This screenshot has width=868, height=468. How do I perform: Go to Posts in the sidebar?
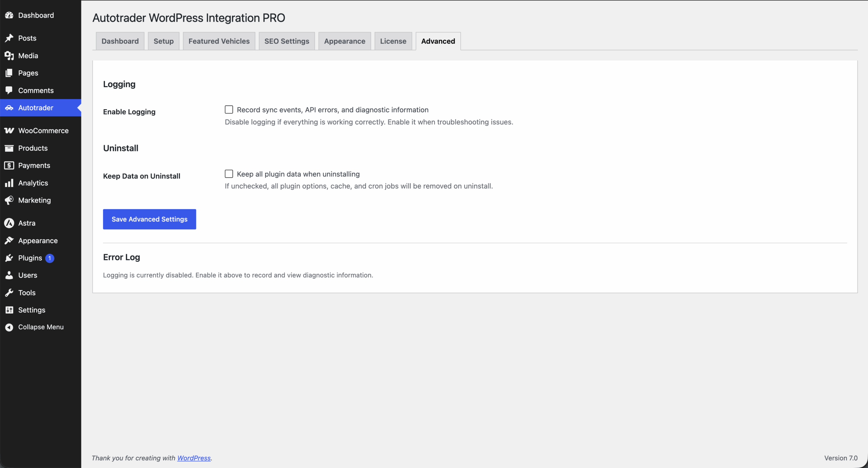click(x=41, y=38)
